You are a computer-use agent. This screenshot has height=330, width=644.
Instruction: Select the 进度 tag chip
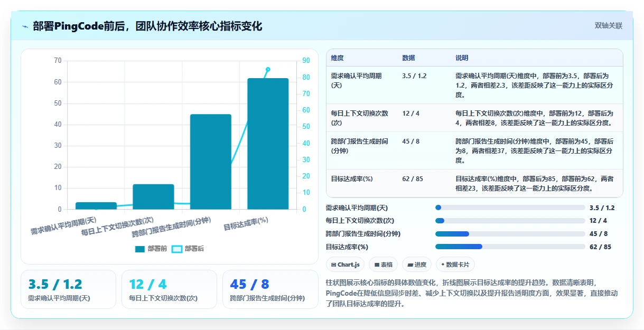point(417,265)
